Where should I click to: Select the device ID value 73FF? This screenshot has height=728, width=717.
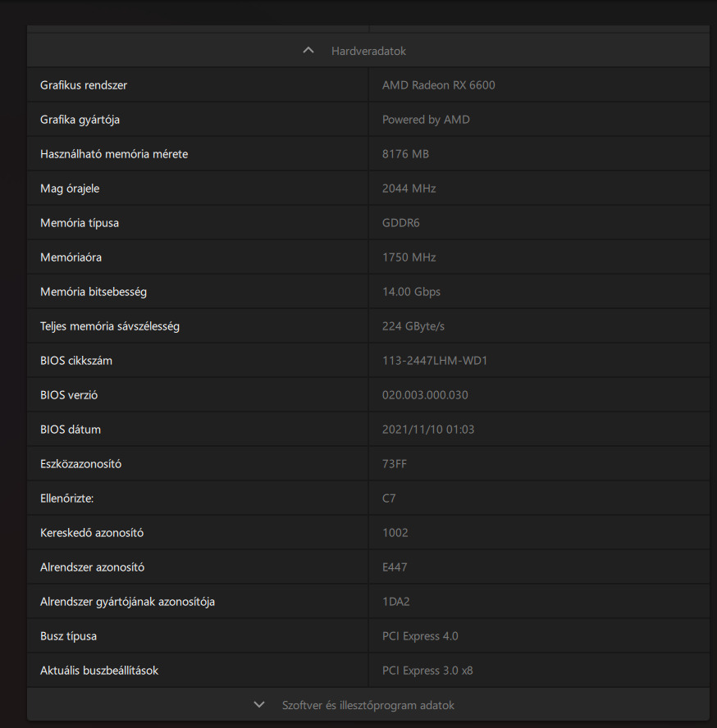click(x=395, y=464)
